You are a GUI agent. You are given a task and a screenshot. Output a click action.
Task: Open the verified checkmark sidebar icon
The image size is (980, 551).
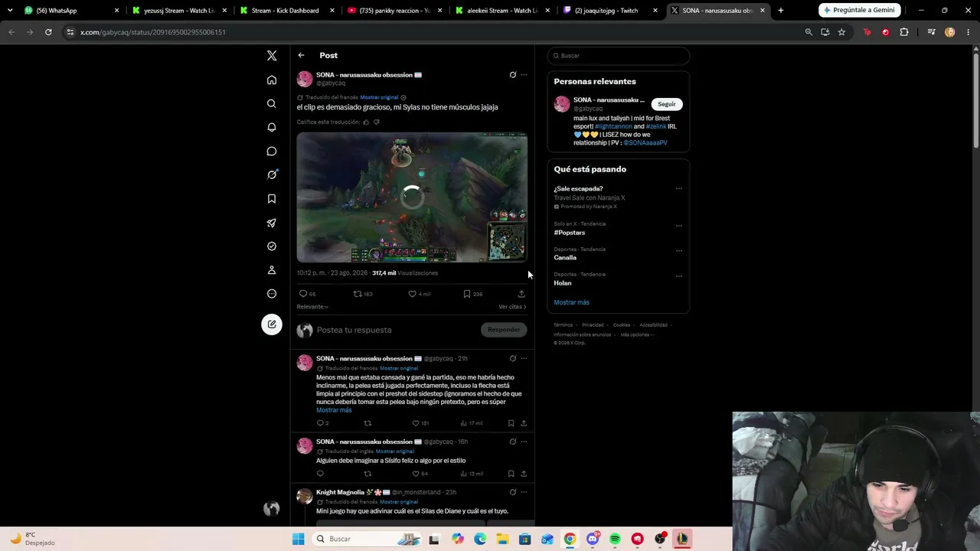pyautogui.click(x=272, y=246)
